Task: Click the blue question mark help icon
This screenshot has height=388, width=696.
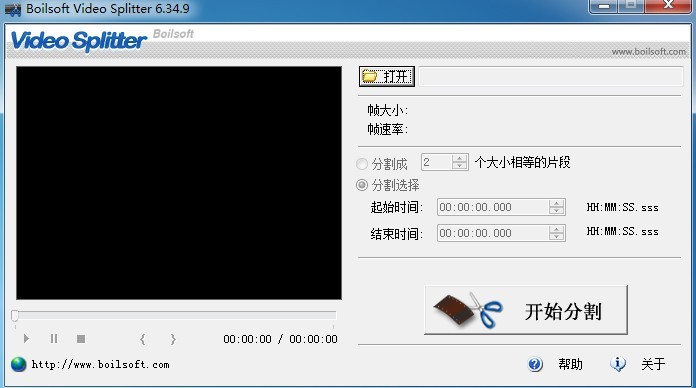Action: pos(535,364)
